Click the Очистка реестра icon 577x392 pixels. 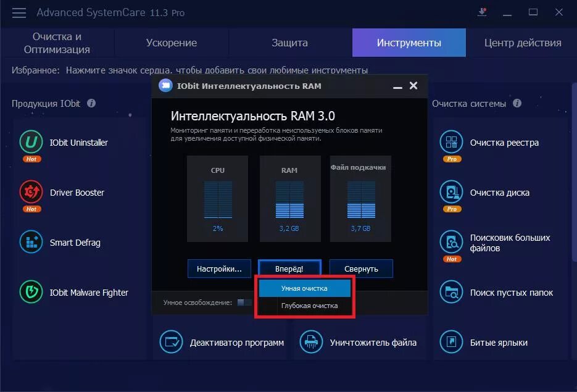coord(451,142)
